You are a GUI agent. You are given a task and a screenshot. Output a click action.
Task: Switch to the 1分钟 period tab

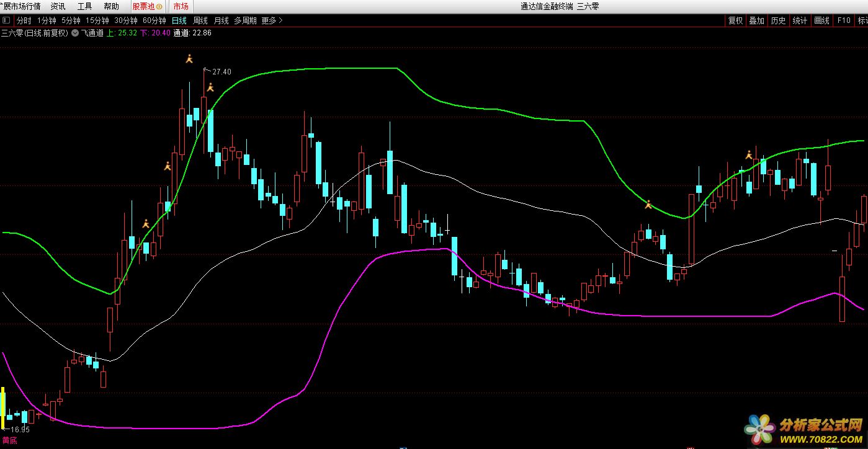point(47,20)
